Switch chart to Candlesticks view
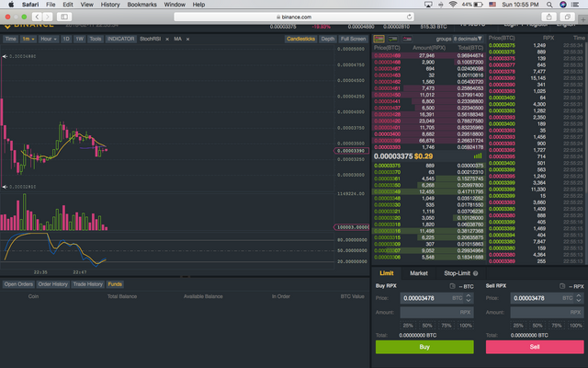This screenshot has height=368, width=588. pyautogui.click(x=300, y=39)
